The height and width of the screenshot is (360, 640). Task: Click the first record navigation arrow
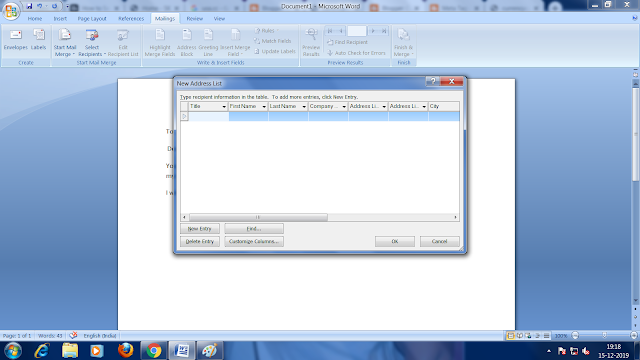(x=330, y=31)
